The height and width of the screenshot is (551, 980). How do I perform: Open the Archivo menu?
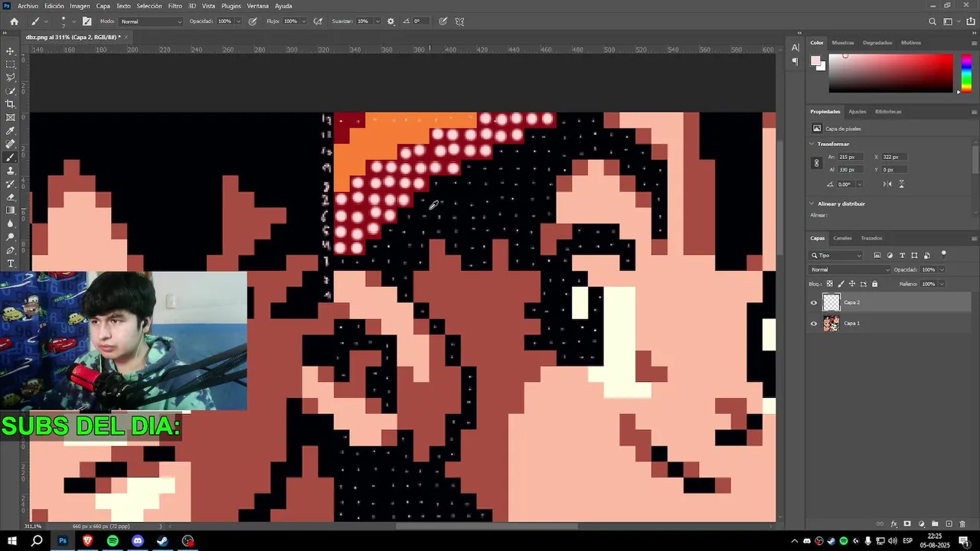click(x=28, y=5)
